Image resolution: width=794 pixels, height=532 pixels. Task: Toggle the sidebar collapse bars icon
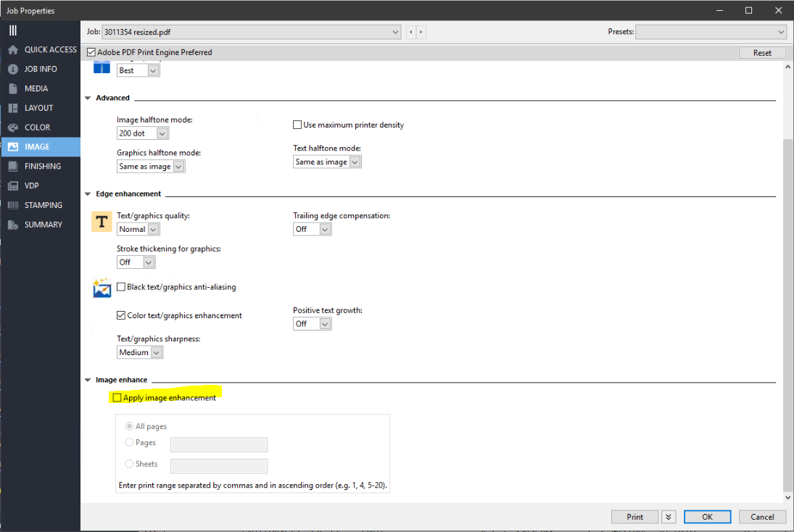click(12, 30)
